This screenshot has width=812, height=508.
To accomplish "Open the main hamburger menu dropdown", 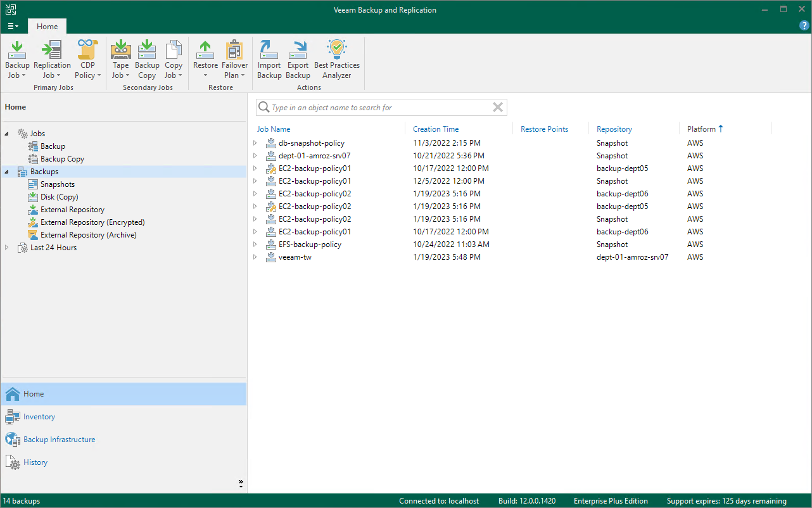I will tap(13, 26).
